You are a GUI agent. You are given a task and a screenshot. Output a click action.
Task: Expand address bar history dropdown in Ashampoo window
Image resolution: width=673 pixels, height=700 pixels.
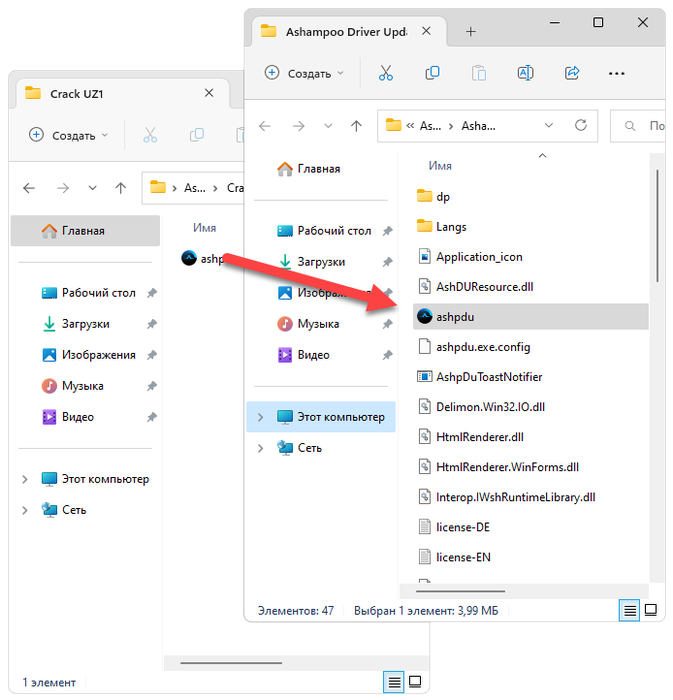549,125
